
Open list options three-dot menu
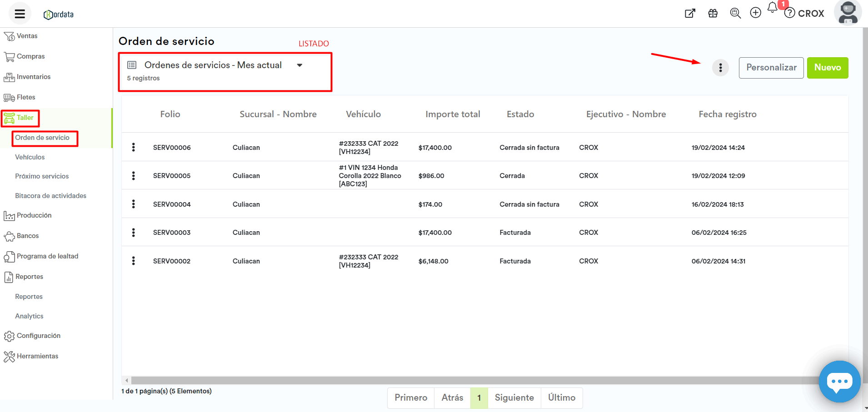pyautogui.click(x=720, y=68)
